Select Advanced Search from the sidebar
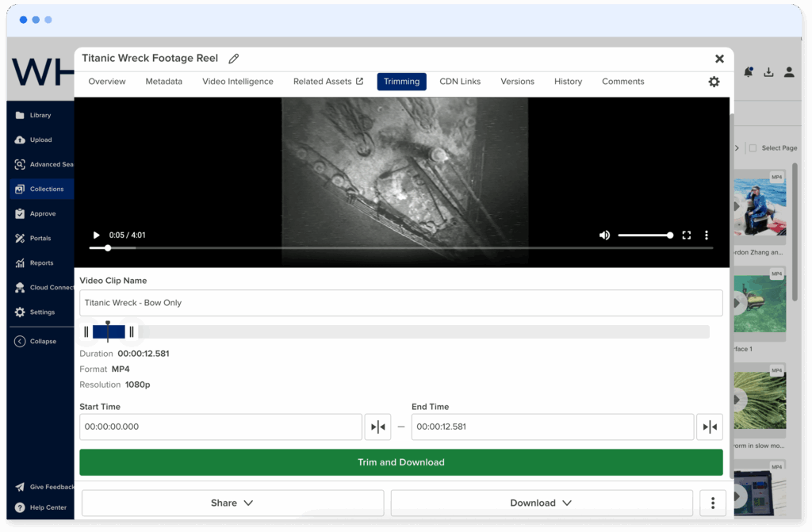 tap(44, 164)
